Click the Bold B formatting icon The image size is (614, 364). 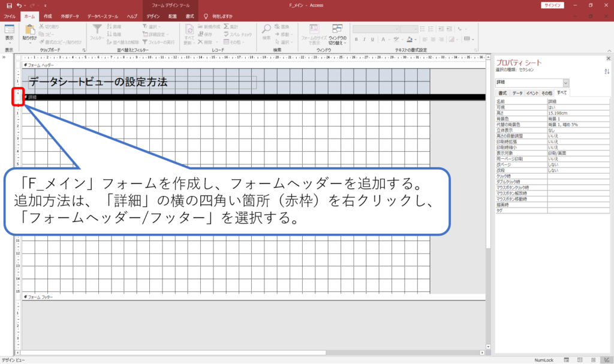click(356, 39)
